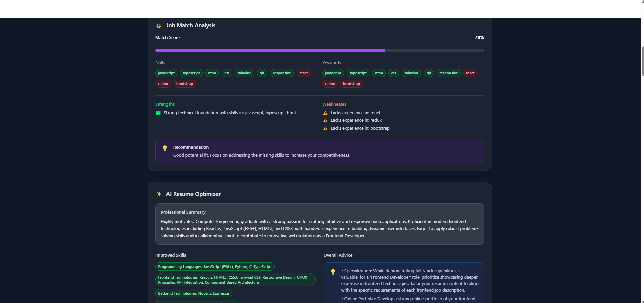
Task: Click the 'Good potential fit' recommendation sentence
Action: click(x=262, y=155)
